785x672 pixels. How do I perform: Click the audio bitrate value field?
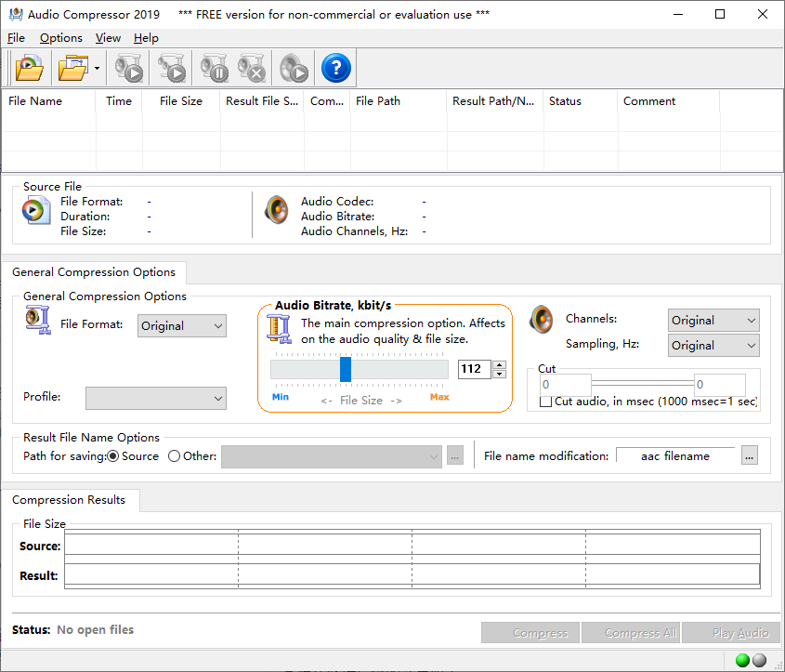click(474, 369)
